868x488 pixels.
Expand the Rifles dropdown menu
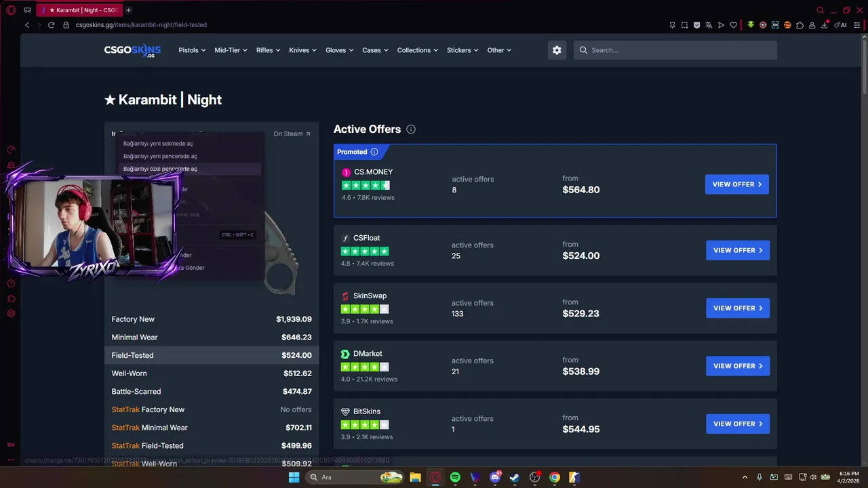coord(268,50)
